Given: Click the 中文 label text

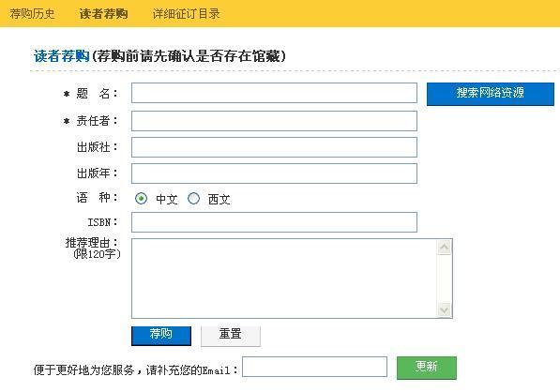Looking at the screenshot, I should (167, 199).
